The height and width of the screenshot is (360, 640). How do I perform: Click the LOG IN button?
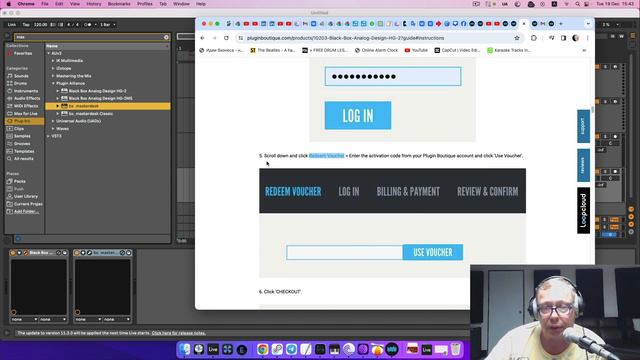click(358, 116)
